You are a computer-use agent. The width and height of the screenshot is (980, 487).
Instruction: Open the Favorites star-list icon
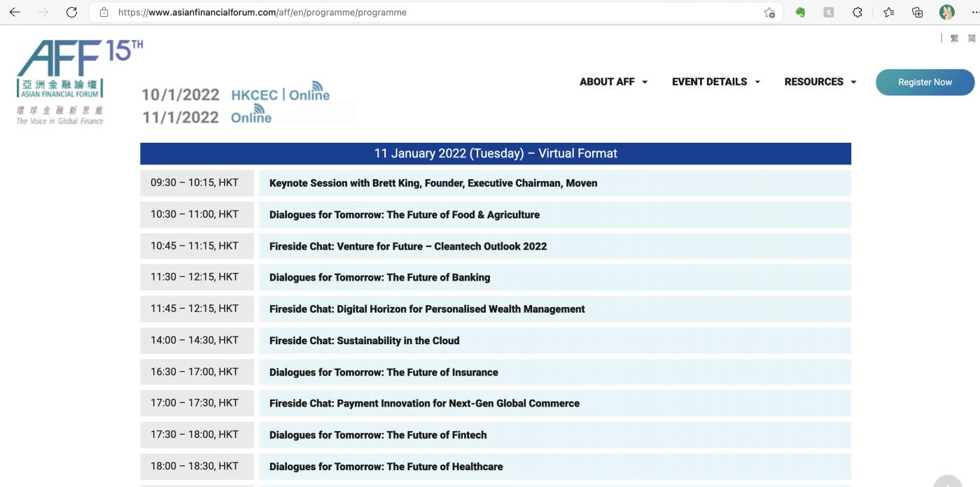pyautogui.click(x=889, y=12)
